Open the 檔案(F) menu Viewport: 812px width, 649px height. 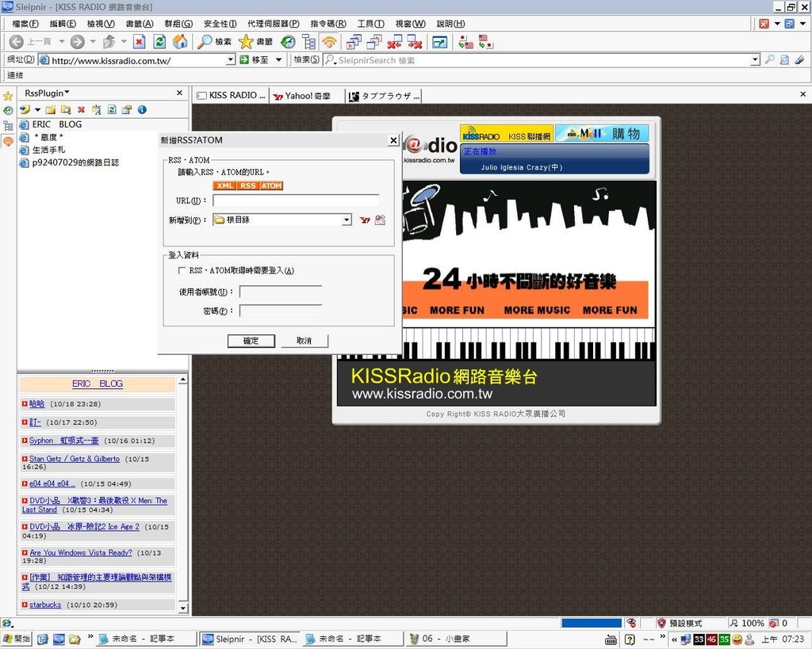25,24
